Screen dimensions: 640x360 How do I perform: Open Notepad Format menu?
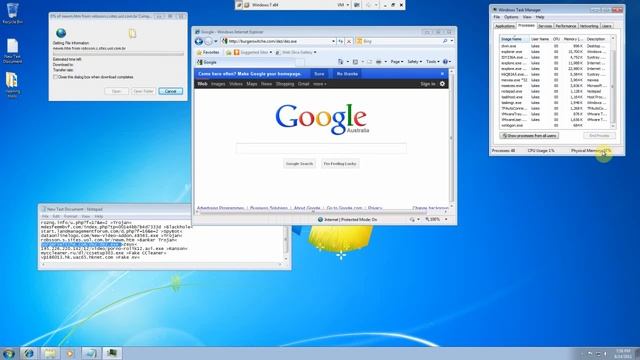[x=71, y=216]
